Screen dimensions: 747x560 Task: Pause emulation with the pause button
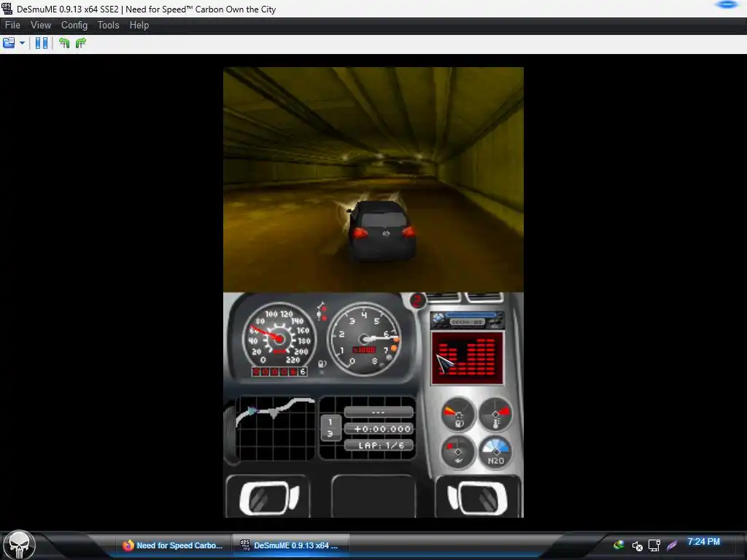(42, 43)
